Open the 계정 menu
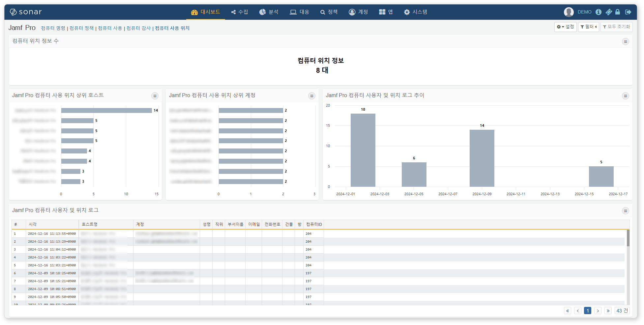The image size is (644, 325). (x=358, y=12)
